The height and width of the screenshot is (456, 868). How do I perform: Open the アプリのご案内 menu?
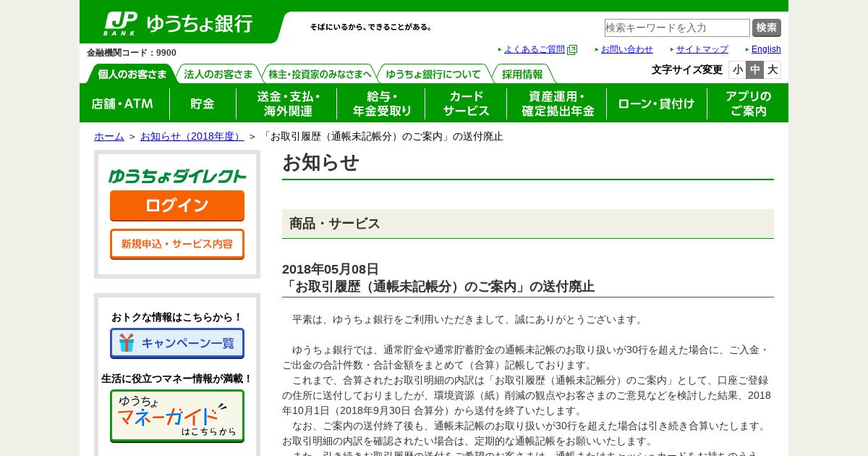pyautogui.click(x=748, y=104)
